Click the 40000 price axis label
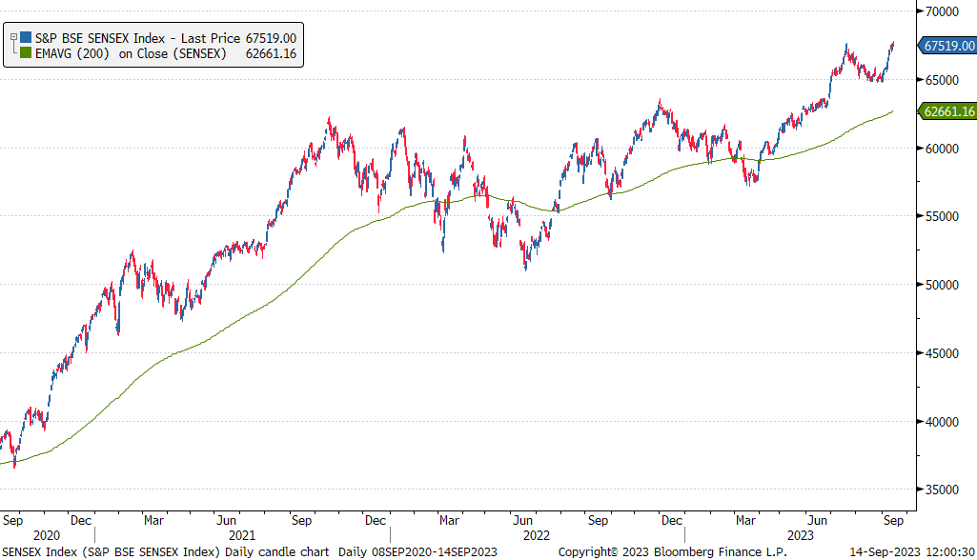The image size is (977, 560). (x=942, y=422)
